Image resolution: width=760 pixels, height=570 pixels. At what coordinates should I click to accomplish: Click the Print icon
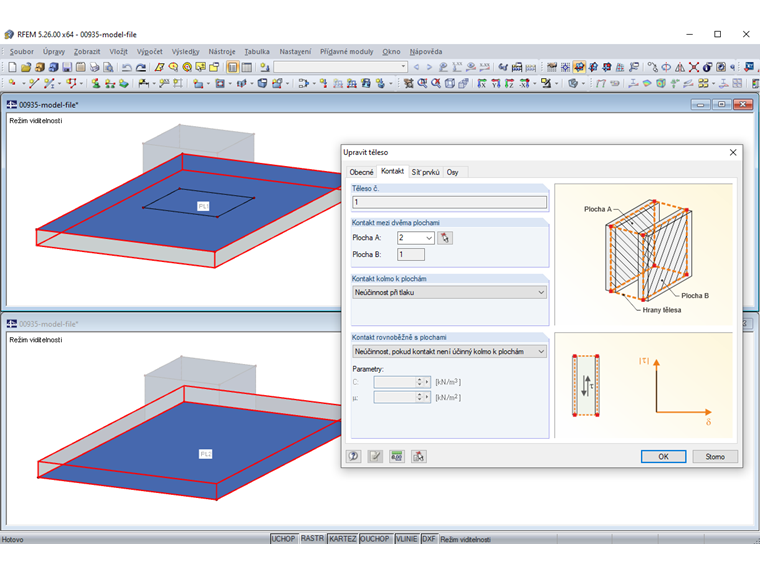(95, 67)
